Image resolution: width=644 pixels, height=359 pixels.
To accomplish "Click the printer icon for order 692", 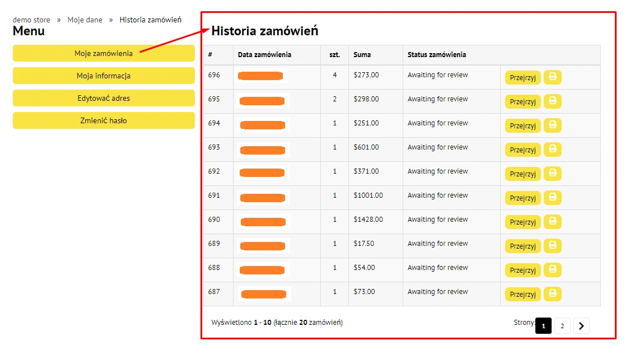I will (552, 174).
